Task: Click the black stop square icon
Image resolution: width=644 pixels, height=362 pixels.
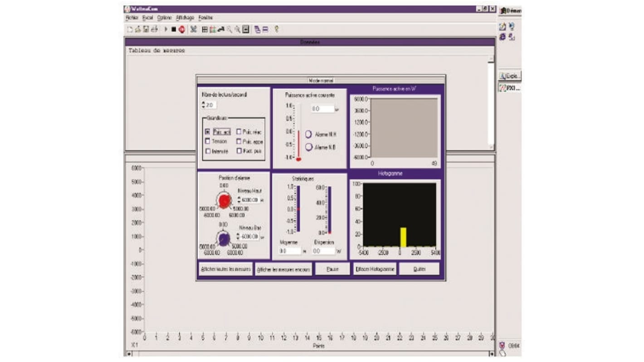Action: coord(174,29)
